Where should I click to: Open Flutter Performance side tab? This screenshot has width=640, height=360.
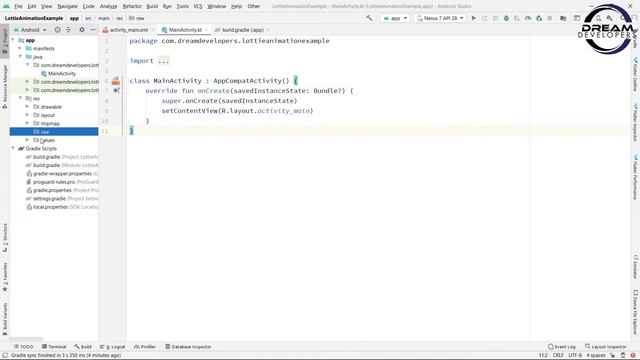click(636, 177)
